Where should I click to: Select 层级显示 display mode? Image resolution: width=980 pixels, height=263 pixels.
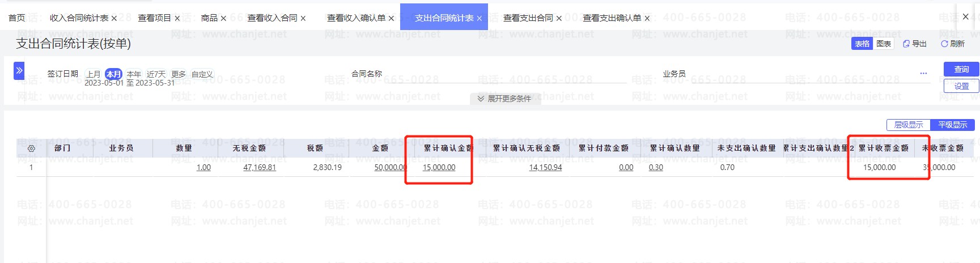909,125
